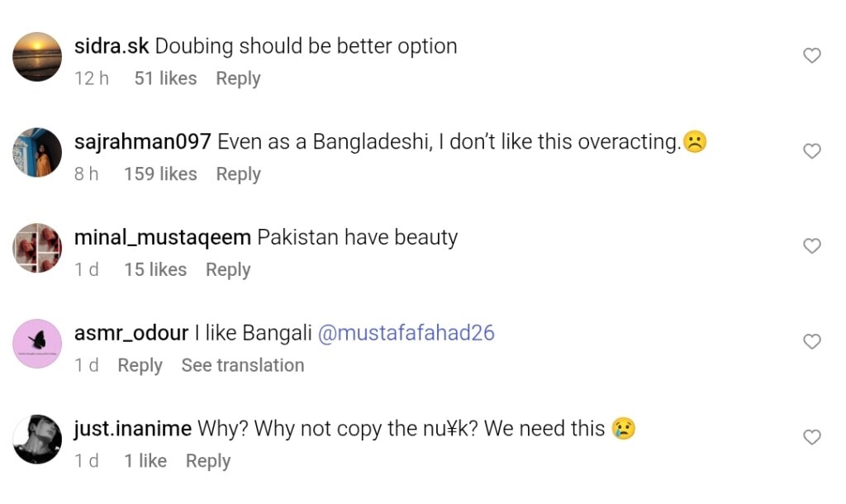Viewport: 846px width, 504px height.
Task: Open asmr_odour's pink butterfly avatar
Action: click(38, 344)
